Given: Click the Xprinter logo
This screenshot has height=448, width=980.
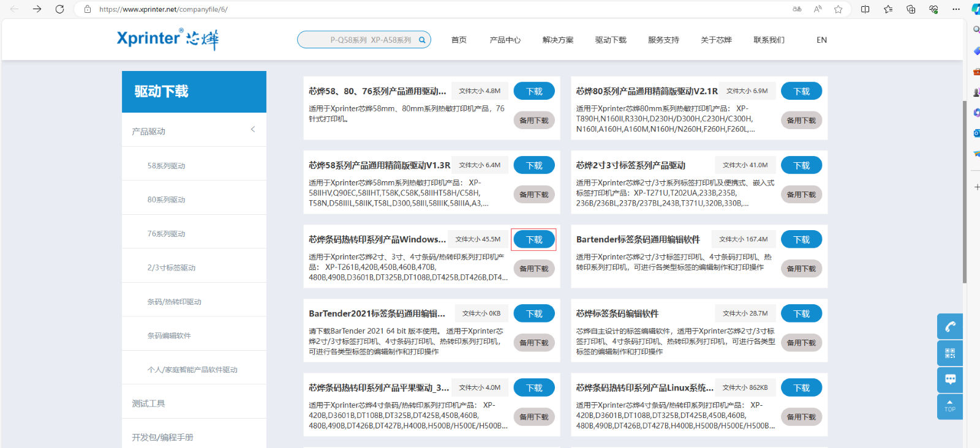Looking at the screenshot, I should [x=168, y=39].
